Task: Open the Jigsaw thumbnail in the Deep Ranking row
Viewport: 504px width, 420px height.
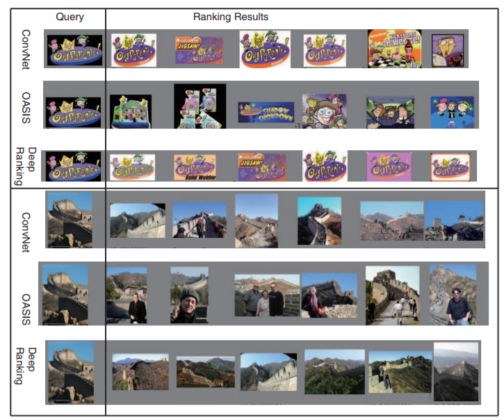Action: [262, 167]
